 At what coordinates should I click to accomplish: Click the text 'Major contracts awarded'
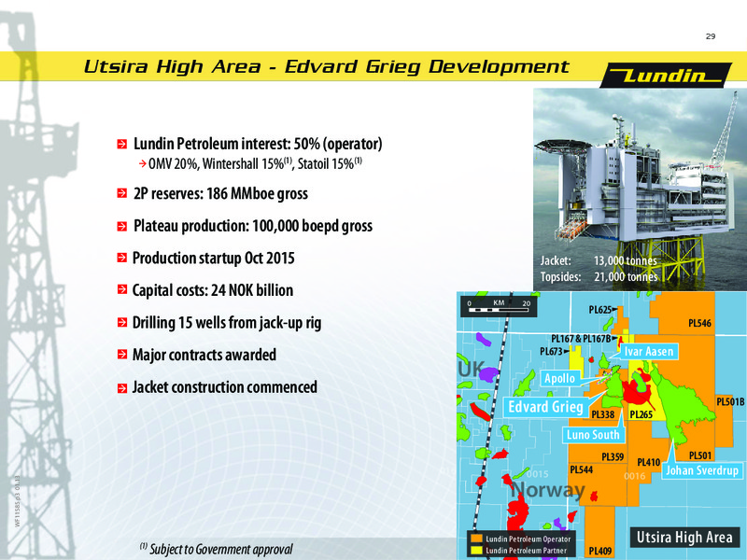tap(204, 355)
